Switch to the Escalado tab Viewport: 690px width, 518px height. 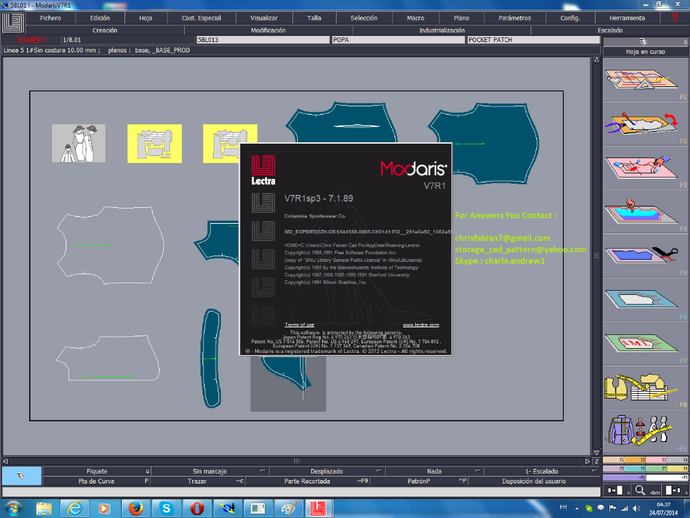point(610,30)
